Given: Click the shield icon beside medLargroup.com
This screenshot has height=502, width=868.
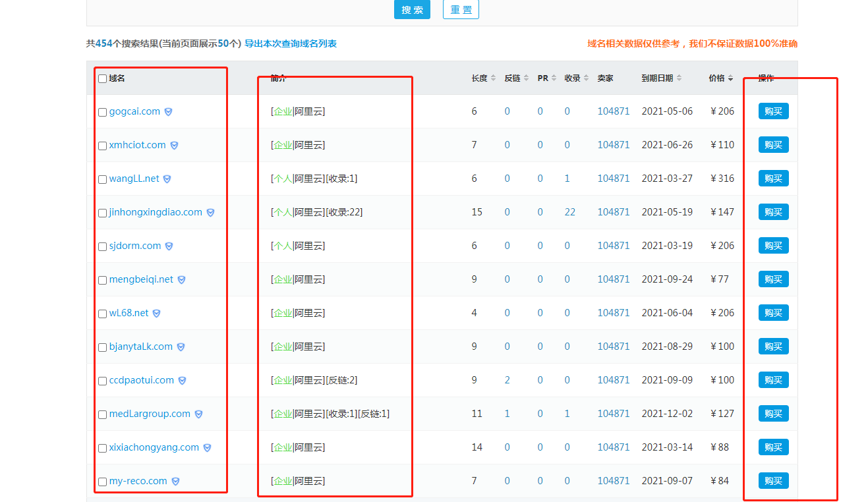Looking at the screenshot, I should (x=198, y=414).
